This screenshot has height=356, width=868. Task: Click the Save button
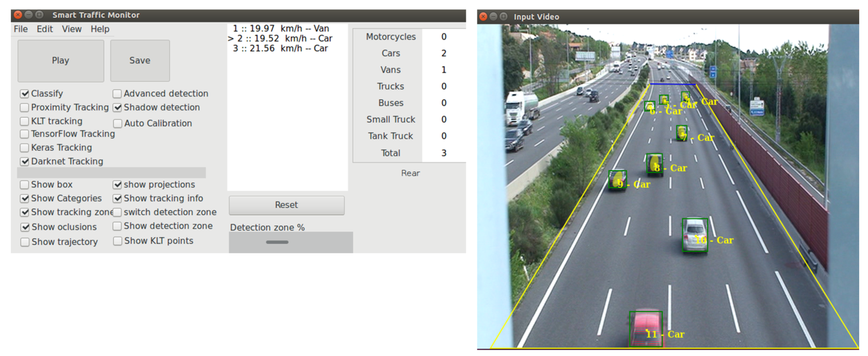pyautogui.click(x=140, y=61)
